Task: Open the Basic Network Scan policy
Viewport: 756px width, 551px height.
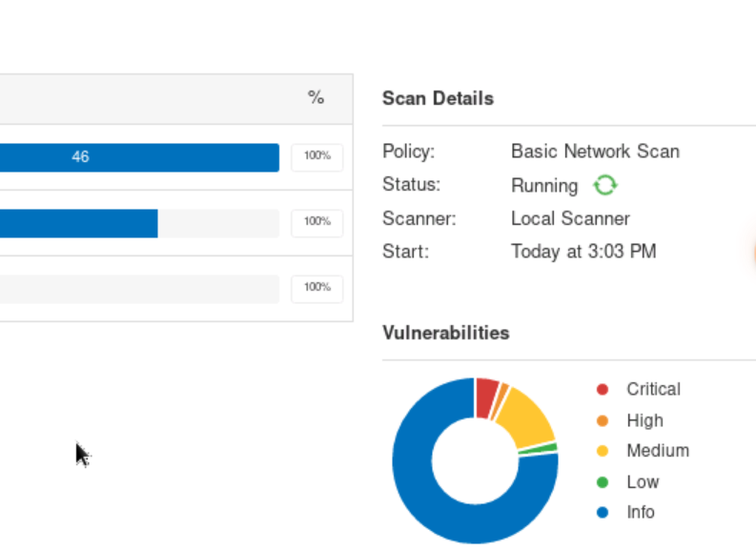Action: (595, 152)
